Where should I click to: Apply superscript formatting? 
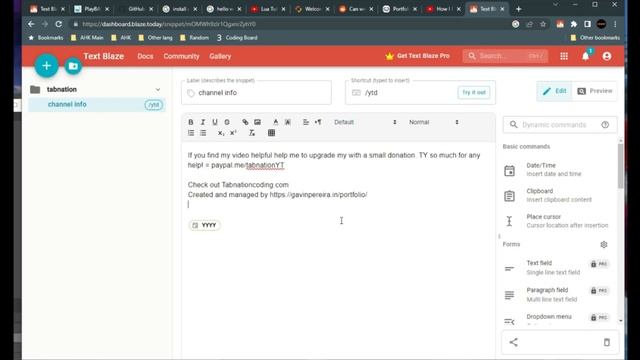tap(233, 133)
